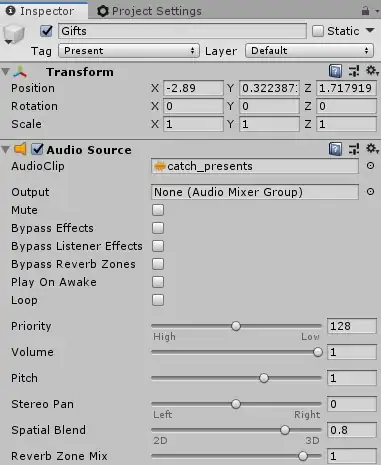Enable the Loop checkbox

click(x=158, y=300)
